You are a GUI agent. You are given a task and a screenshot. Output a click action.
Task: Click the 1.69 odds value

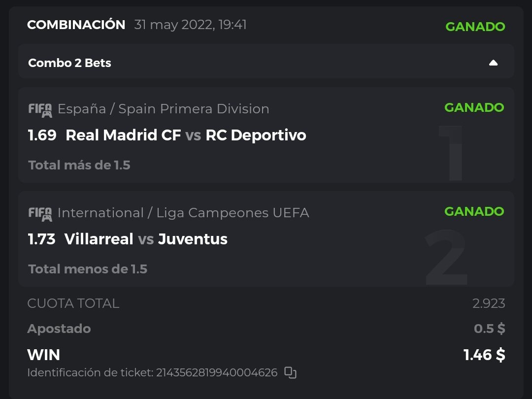[42, 135]
